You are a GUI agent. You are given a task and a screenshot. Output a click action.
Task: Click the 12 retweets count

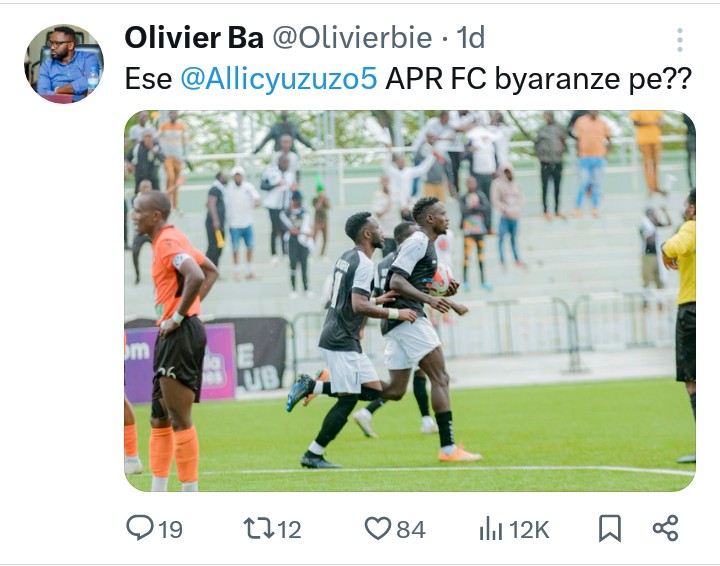point(289,530)
